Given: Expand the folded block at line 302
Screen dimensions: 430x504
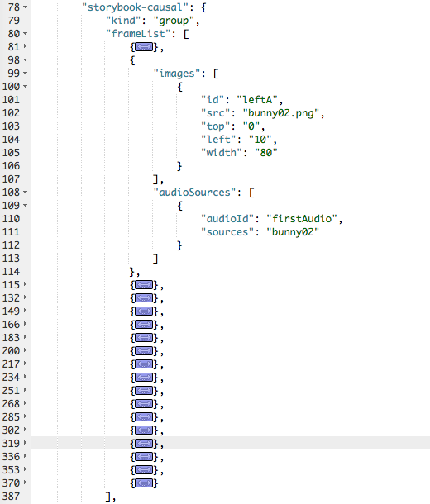Looking at the screenshot, I should 25,430.
